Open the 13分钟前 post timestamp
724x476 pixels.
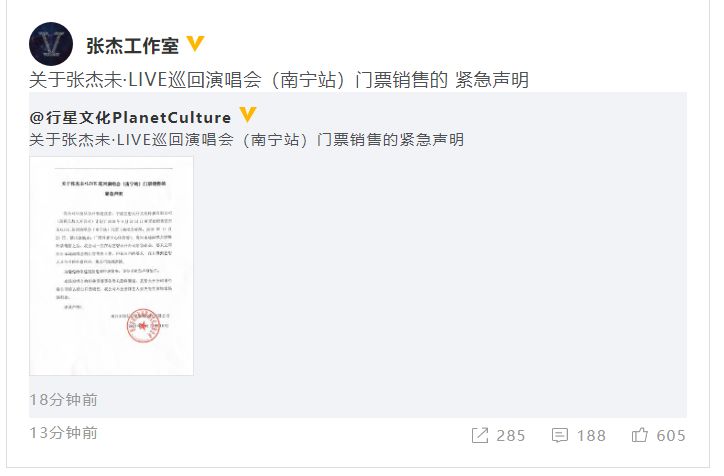pos(64,433)
